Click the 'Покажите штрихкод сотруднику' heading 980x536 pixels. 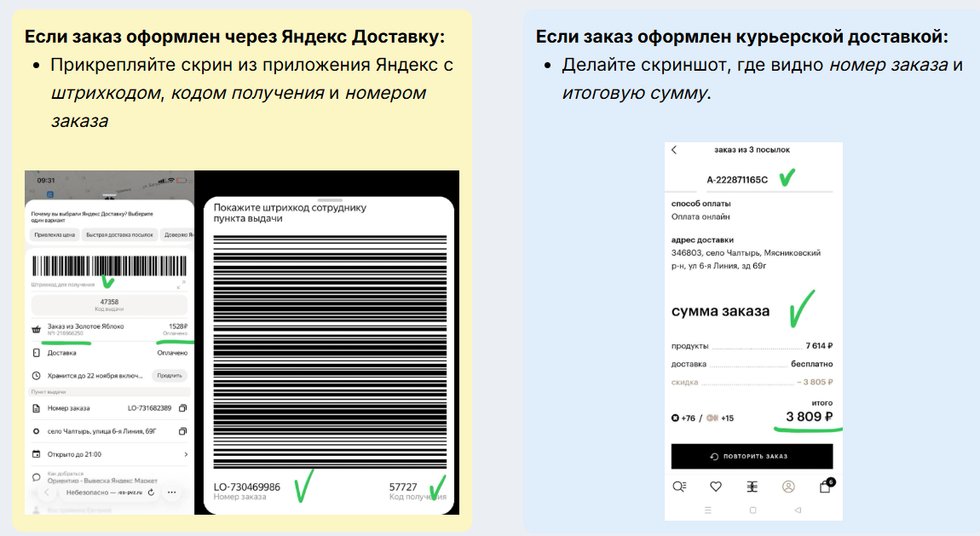point(290,212)
